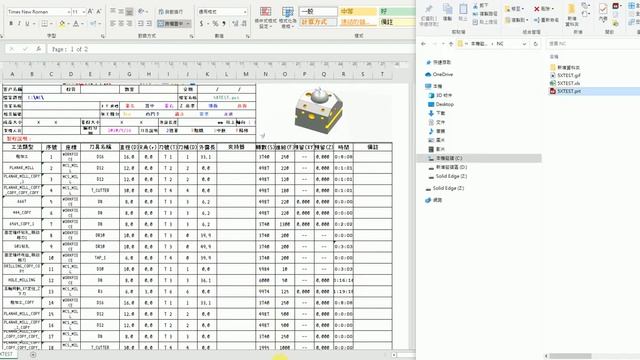This screenshot has width=640, height=360.
Task: Open the Times New Roman font dropdown
Action: click(x=69, y=12)
